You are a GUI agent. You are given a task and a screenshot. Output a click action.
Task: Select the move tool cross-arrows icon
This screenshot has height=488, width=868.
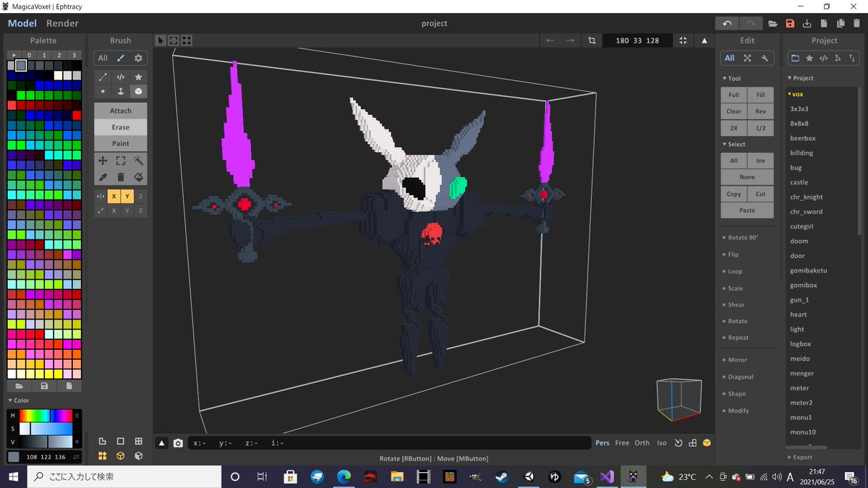coord(103,161)
